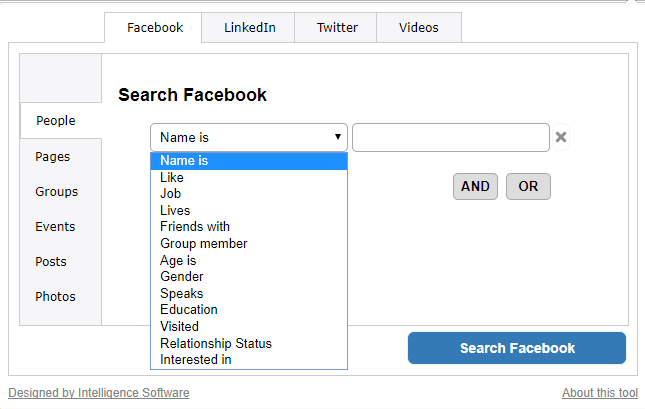Switch to the LinkedIn tab
This screenshot has width=645, height=409.
coord(249,28)
